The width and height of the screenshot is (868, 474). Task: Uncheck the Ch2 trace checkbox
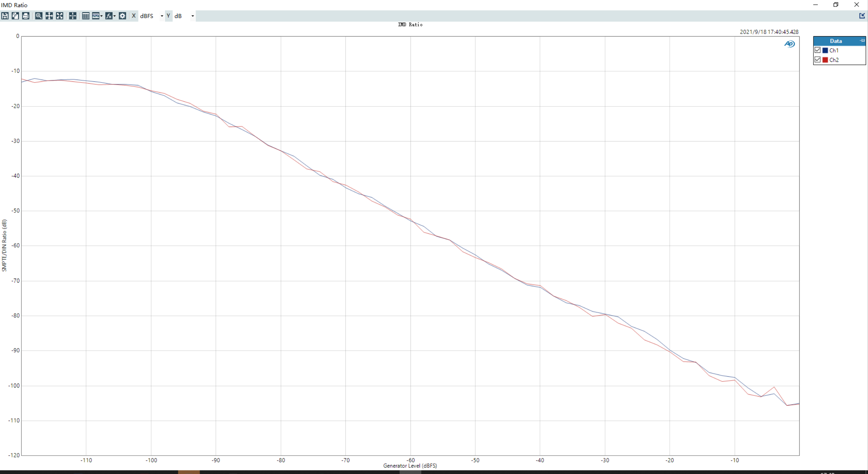pyautogui.click(x=818, y=60)
